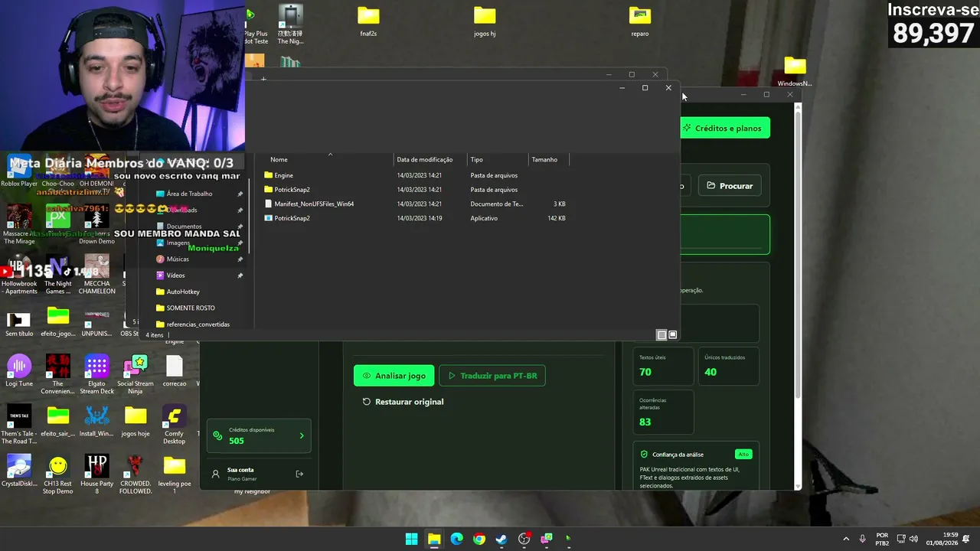Select the Social Stream Ninja desktop shortcut
Viewport: 980px width, 551px height.
(x=136, y=375)
